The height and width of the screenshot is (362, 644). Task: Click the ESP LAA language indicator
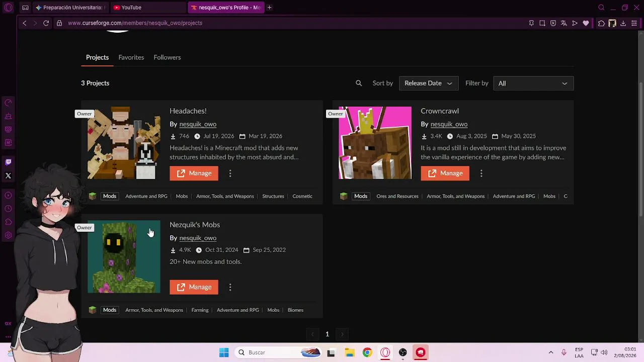[579, 352]
